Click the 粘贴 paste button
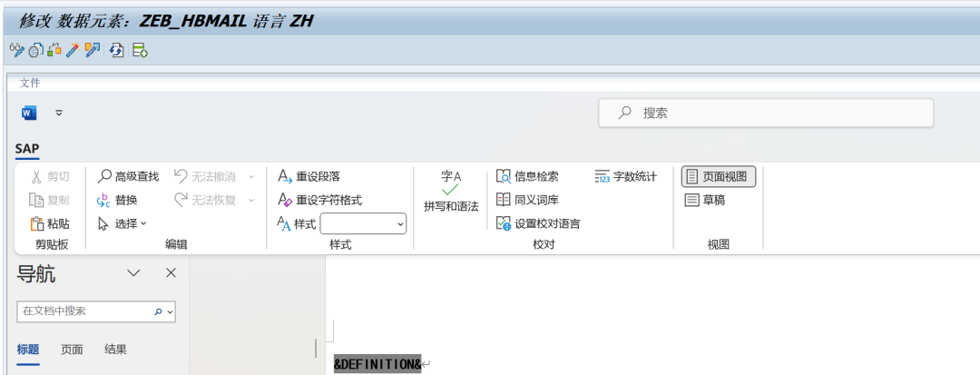The width and height of the screenshot is (980, 375). click(50, 223)
